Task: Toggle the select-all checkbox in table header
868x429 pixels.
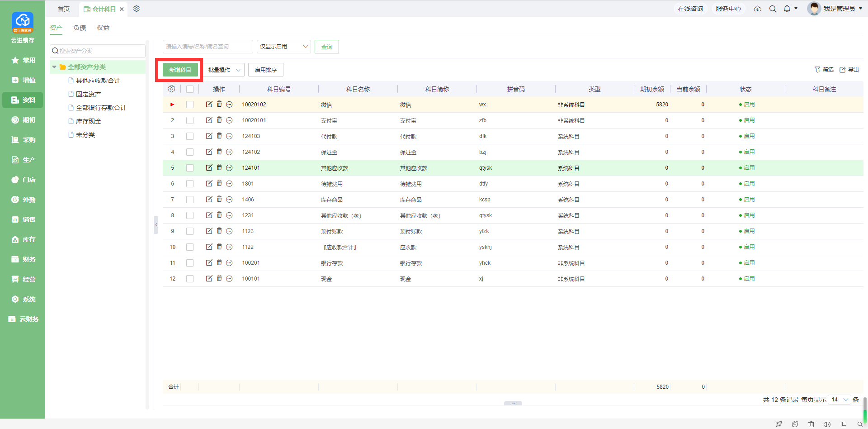Action: [x=190, y=89]
